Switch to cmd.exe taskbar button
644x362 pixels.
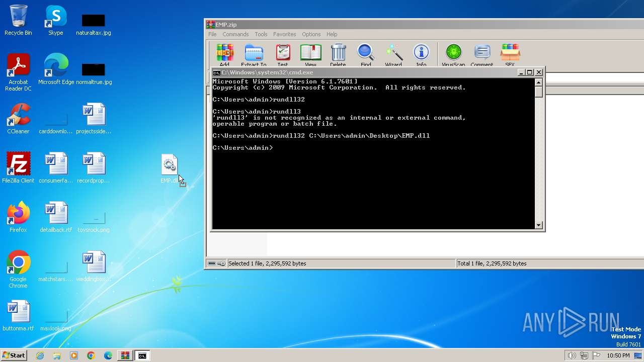(142, 355)
